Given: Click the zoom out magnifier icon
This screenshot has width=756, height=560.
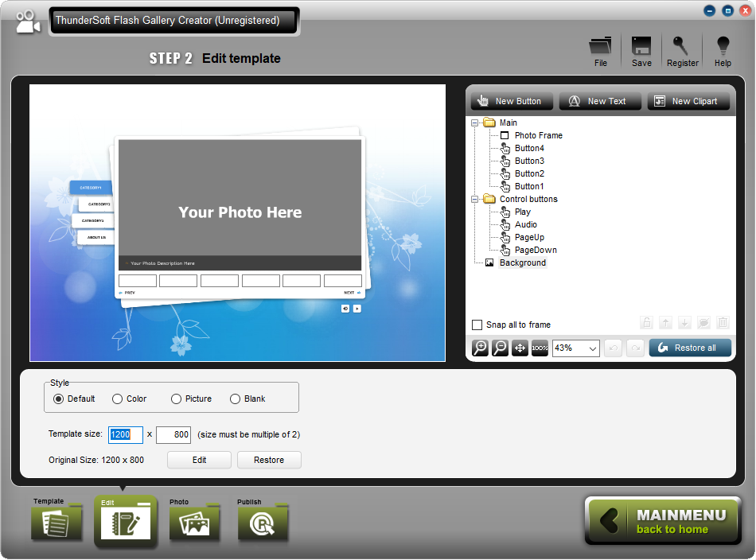Looking at the screenshot, I should coord(500,348).
